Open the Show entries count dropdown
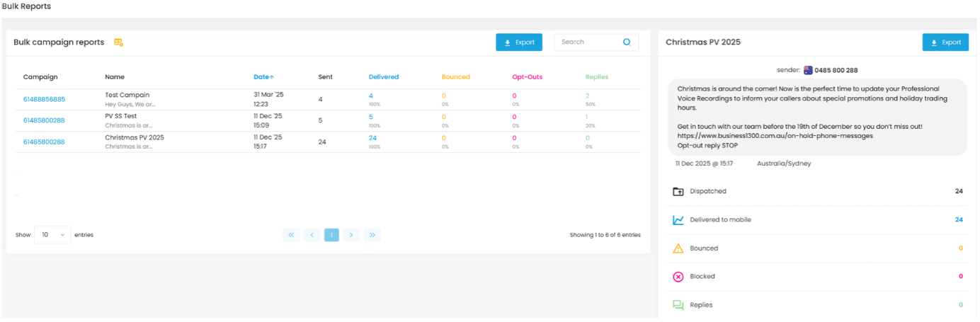 pyautogui.click(x=52, y=235)
